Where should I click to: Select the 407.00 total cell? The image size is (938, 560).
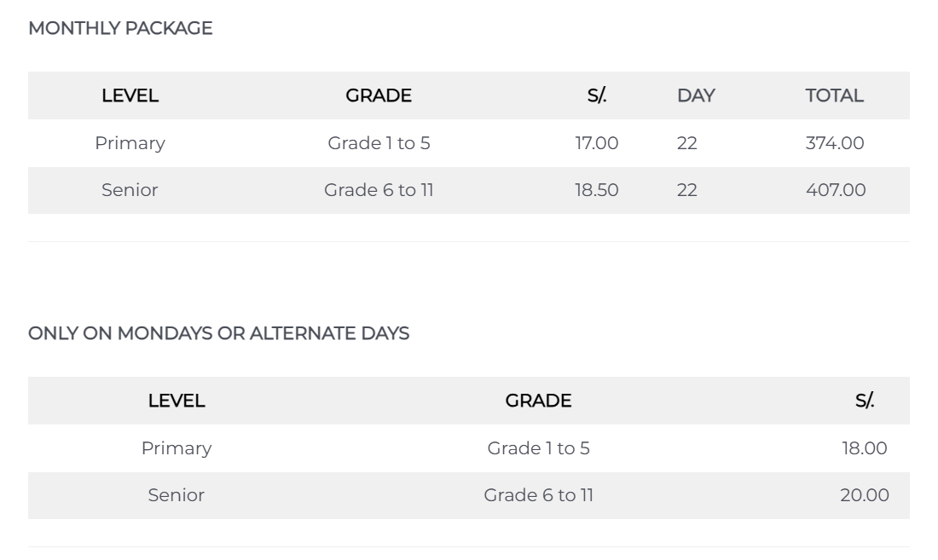coord(836,190)
